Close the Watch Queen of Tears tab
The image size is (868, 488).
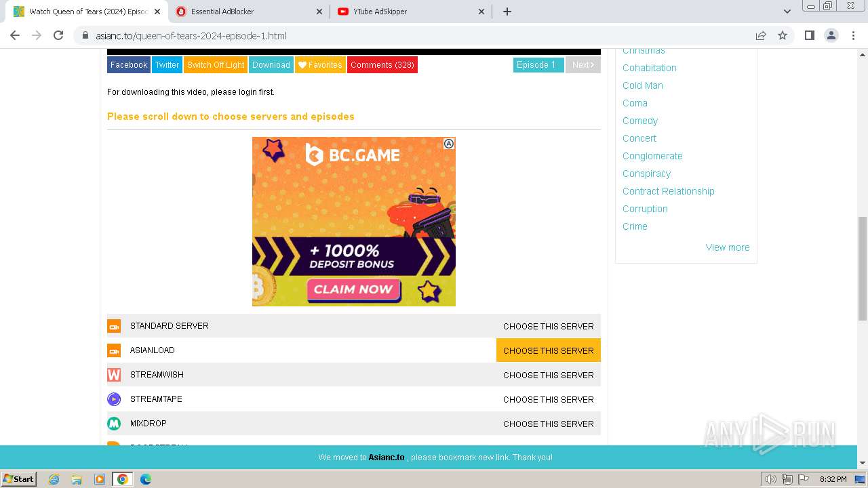157,12
